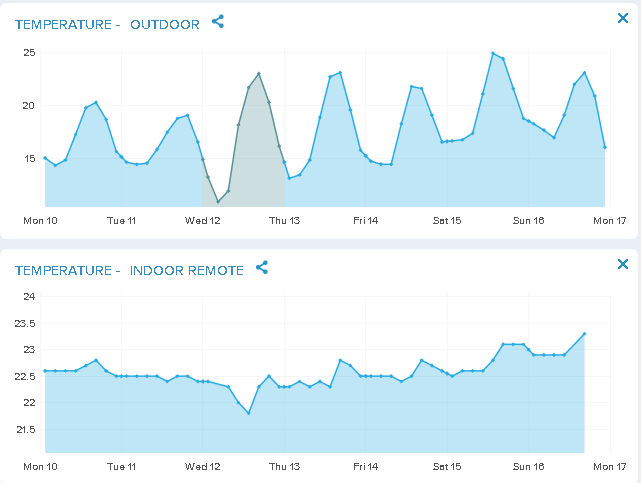Close the Indoor Remote temperature panel

tap(622, 264)
